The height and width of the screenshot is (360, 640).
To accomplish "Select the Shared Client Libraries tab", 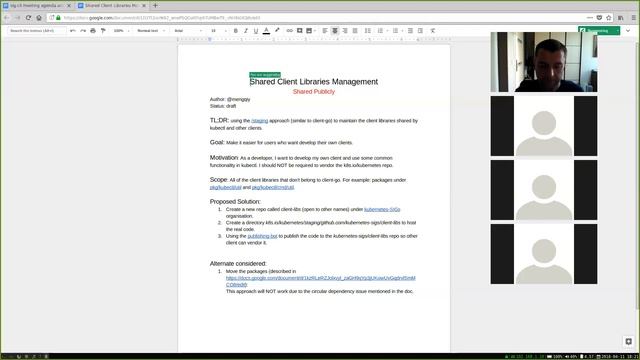I will click(x=111, y=6).
